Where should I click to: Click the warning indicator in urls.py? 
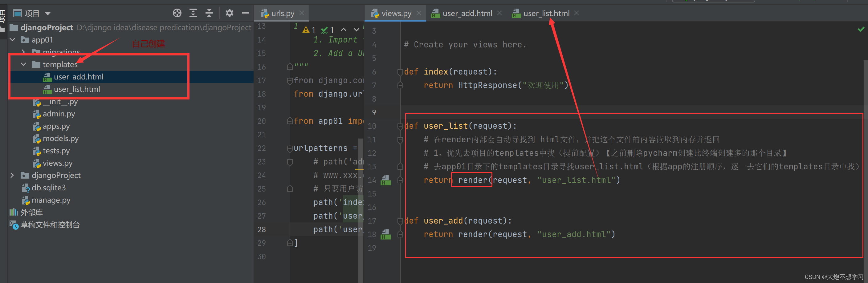309,30
